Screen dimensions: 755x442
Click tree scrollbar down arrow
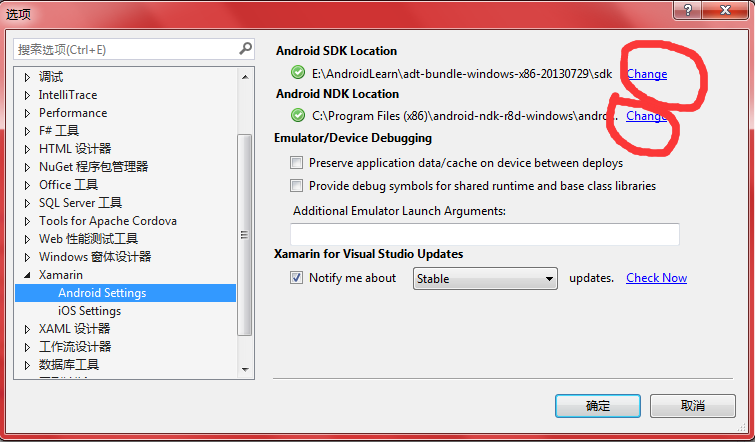tap(245, 370)
